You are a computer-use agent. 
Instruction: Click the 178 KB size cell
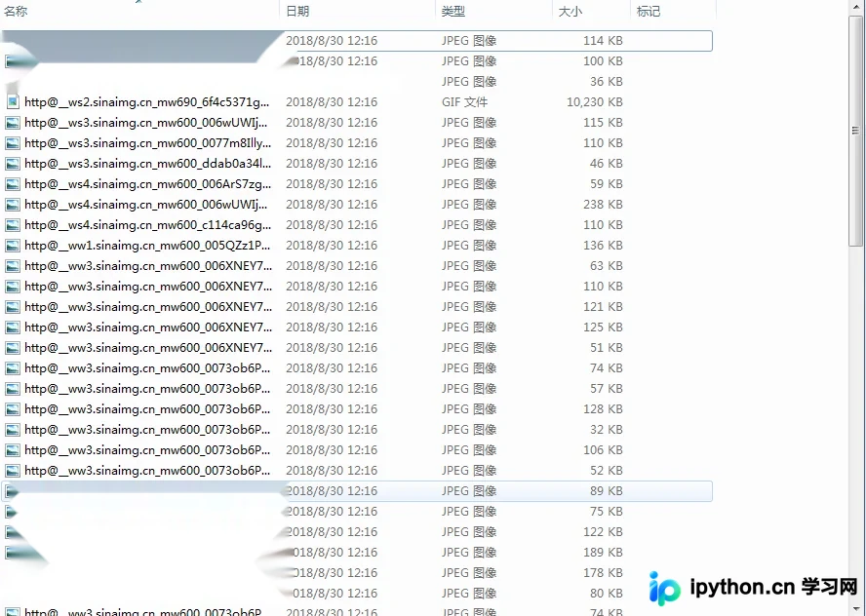point(603,572)
